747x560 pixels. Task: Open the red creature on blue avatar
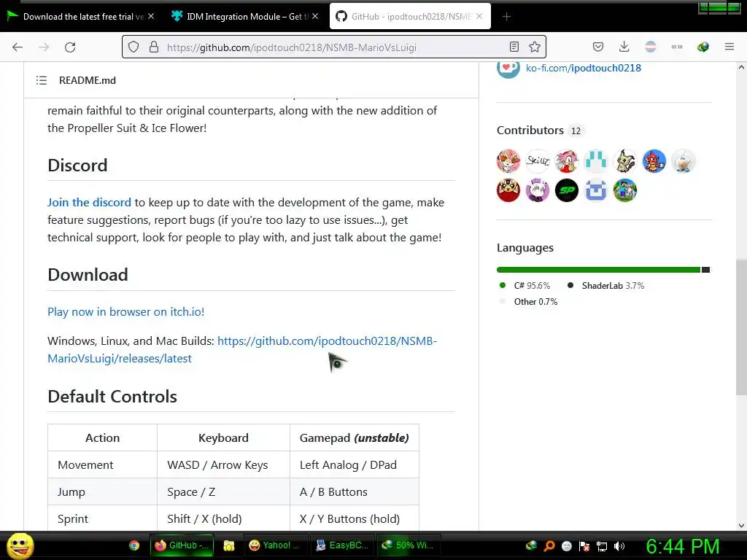click(654, 161)
